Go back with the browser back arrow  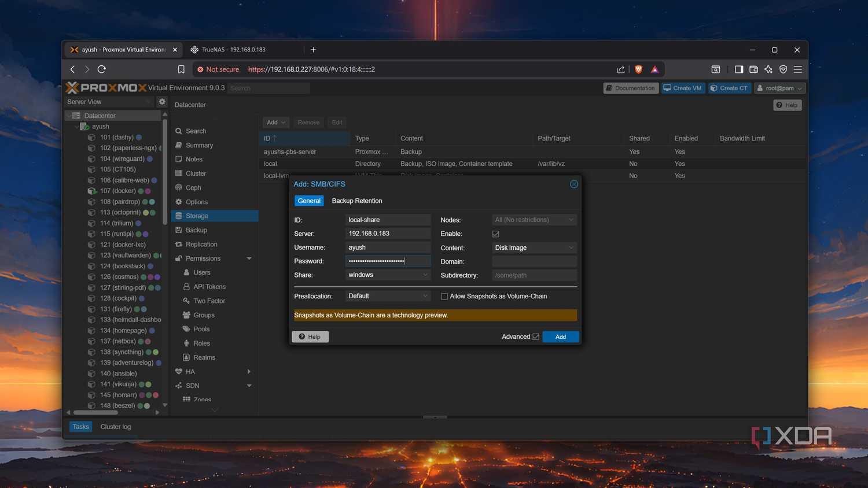(x=72, y=69)
